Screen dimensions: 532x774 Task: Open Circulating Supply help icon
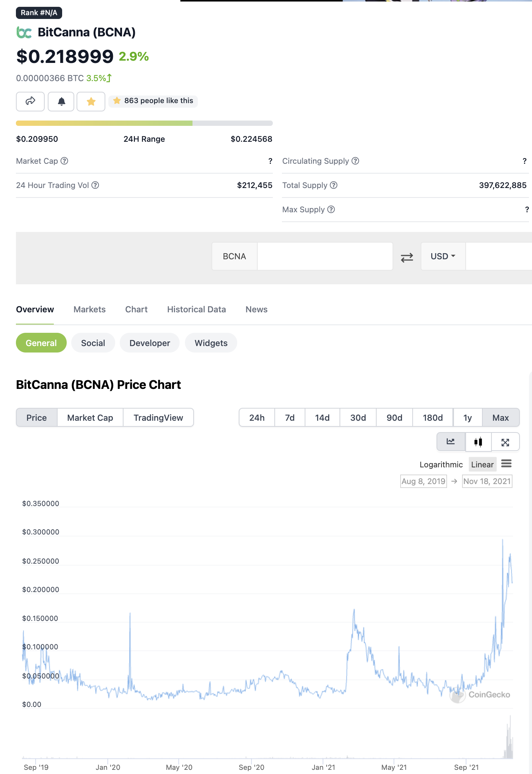coord(355,161)
